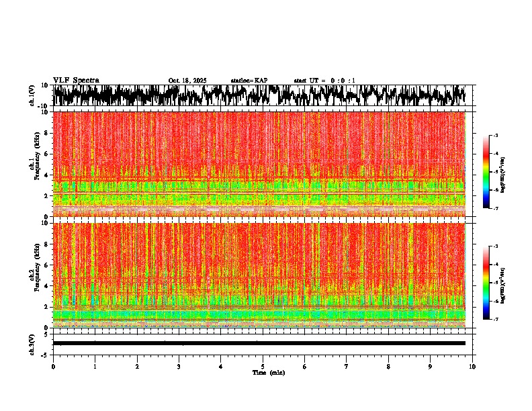Click the ch.3 black voltage trace bar
This screenshot has height=411, width=532.
tap(259, 343)
